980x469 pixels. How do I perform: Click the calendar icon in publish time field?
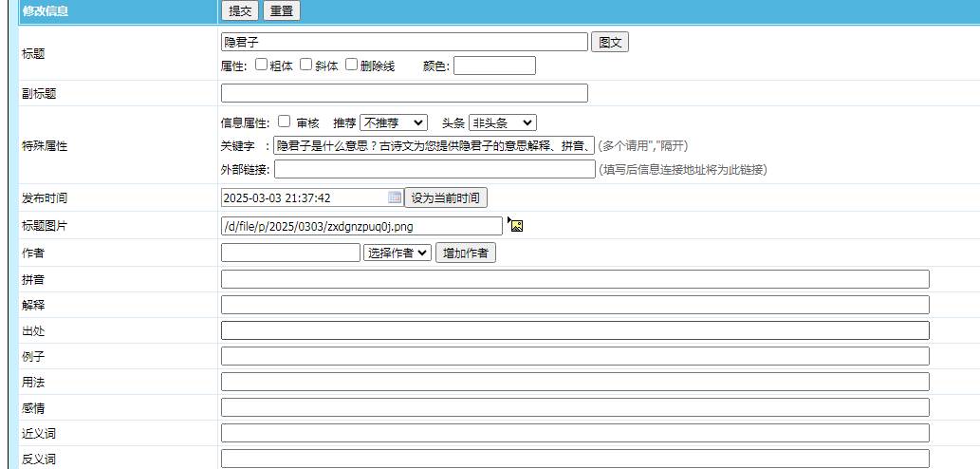coord(395,197)
